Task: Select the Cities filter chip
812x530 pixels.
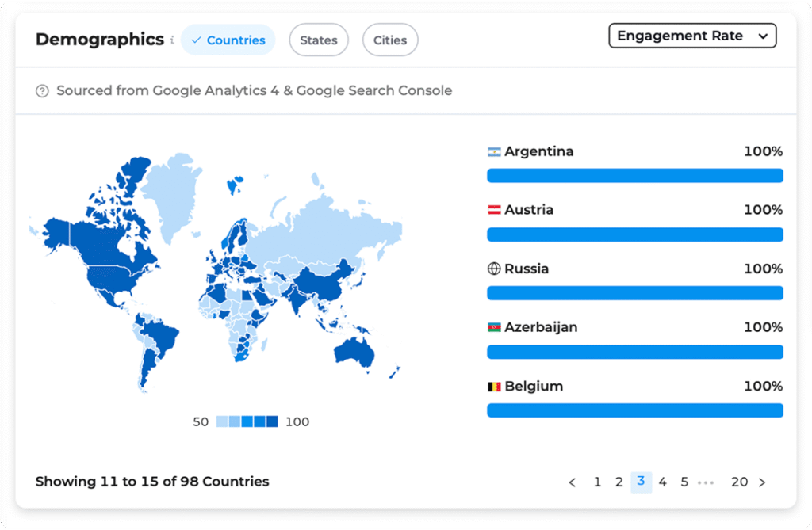Action: pyautogui.click(x=390, y=40)
